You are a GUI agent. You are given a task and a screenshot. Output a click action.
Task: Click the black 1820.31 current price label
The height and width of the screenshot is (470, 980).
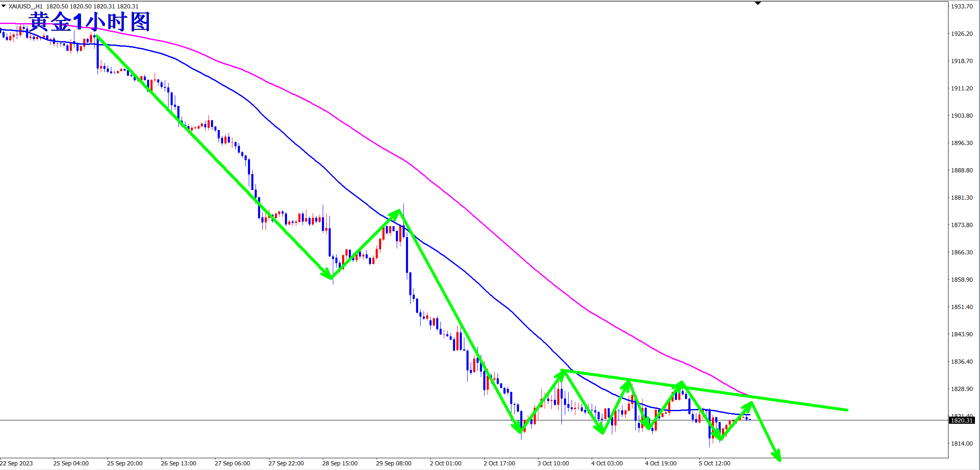[962, 420]
